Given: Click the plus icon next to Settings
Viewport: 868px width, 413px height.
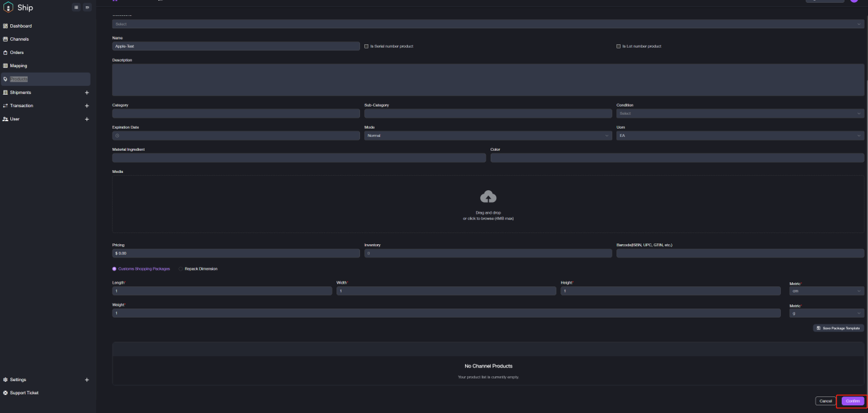Looking at the screenshot, I should (x=86, y=380).
